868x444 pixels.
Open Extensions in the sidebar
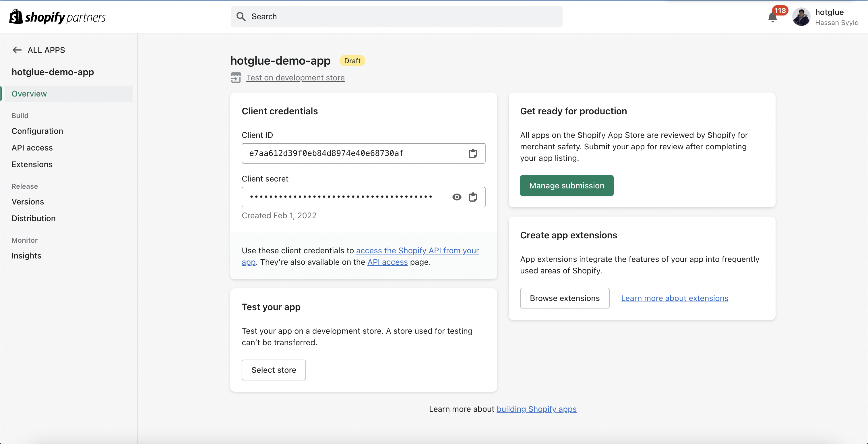(32, 164)
